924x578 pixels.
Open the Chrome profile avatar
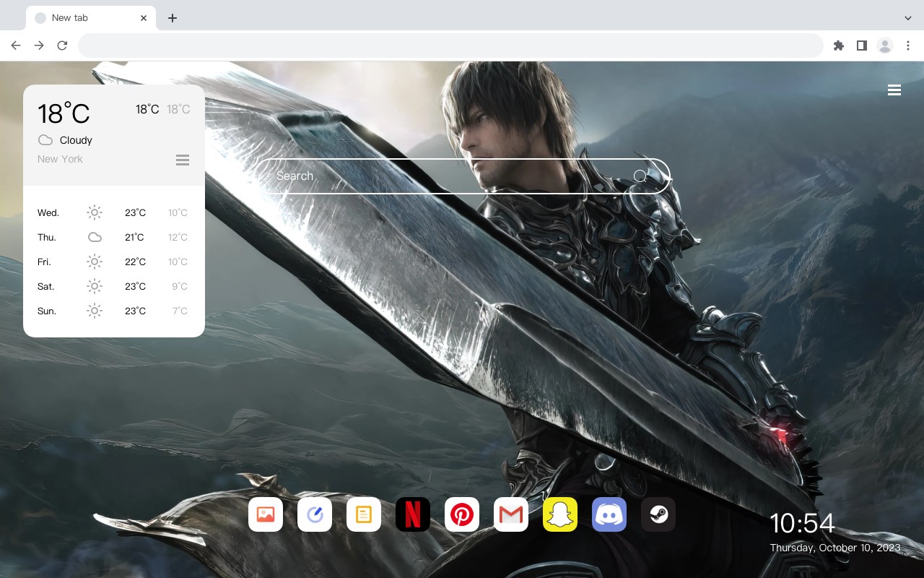coord(885,46)
